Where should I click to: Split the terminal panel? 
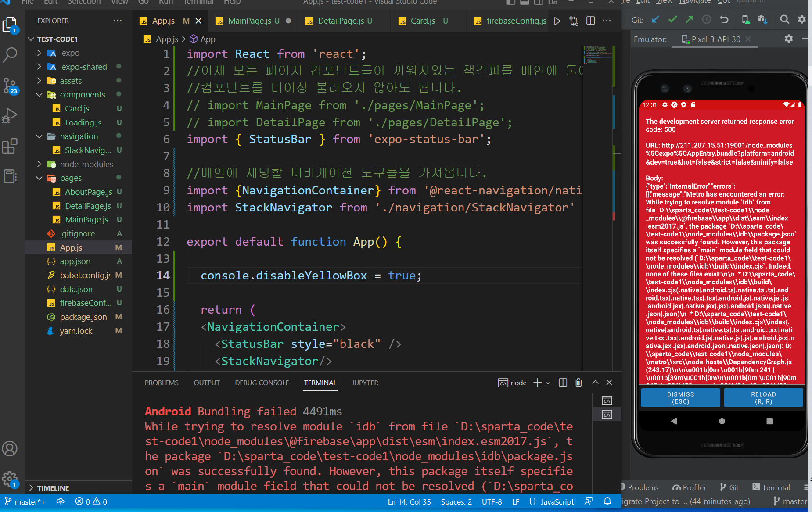pyautogui.click(x=563, y=383)
